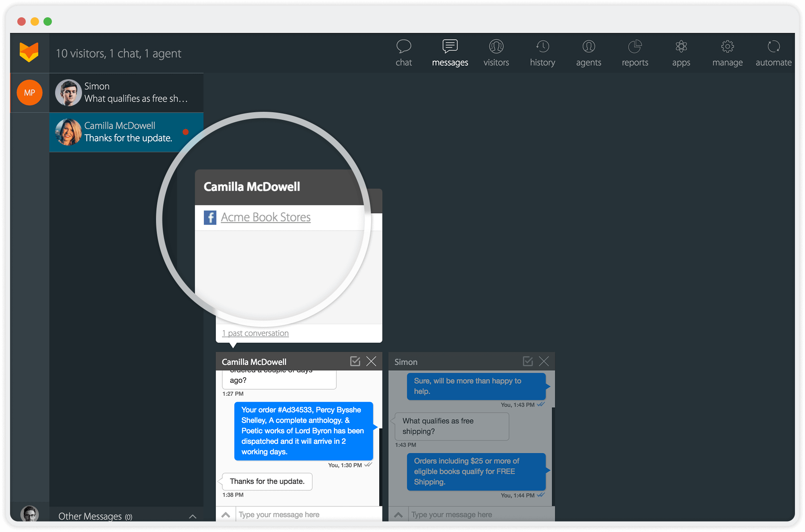This screenshot has height=532, width=805.
Task: Open the apps section
Action: click(681, 53)
